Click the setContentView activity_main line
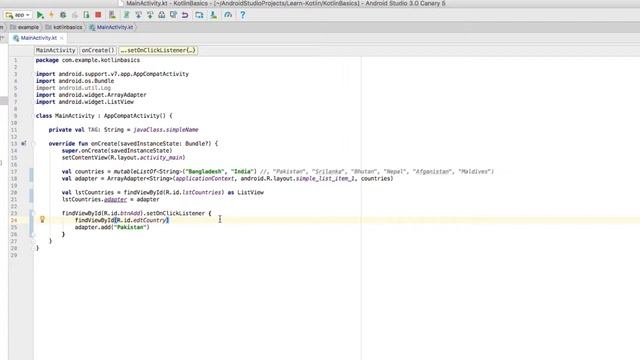Image resolution: width=640 pixels, height=360 pixels. coord(124,158)
